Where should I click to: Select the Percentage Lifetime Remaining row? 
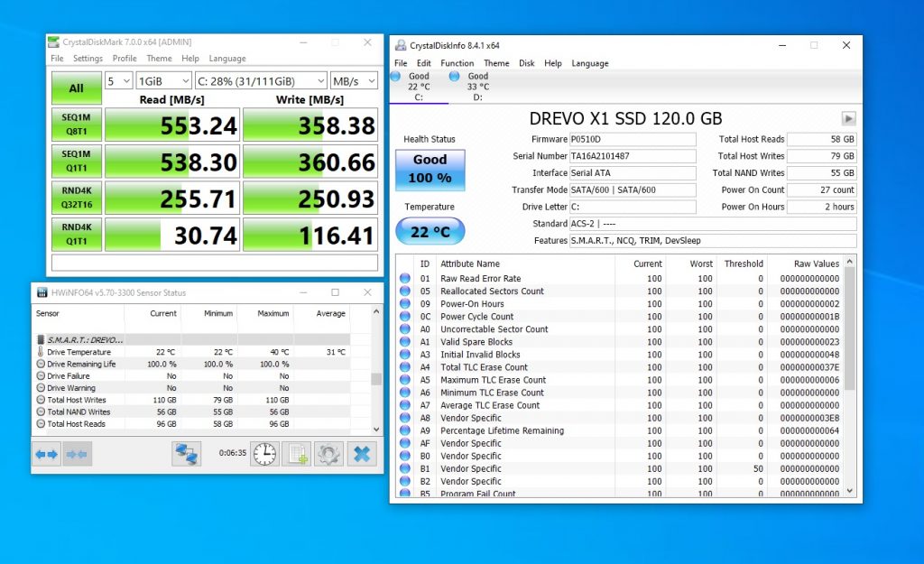click(620, 430)
